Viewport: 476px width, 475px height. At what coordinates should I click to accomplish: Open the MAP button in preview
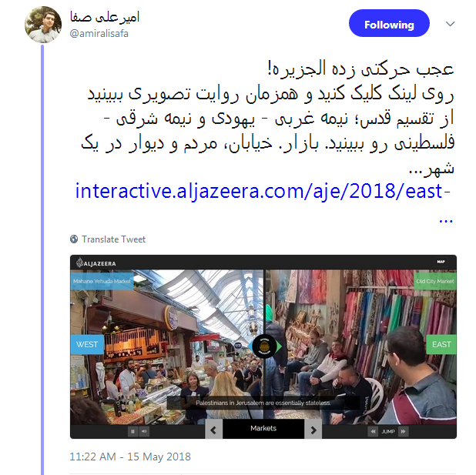(x=441, y=262)
